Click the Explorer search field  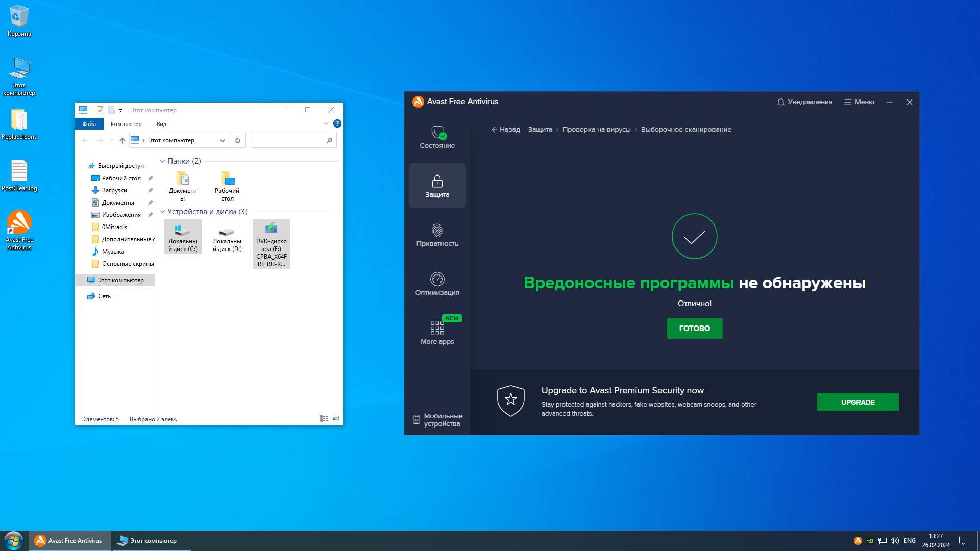tap(288, 141)
